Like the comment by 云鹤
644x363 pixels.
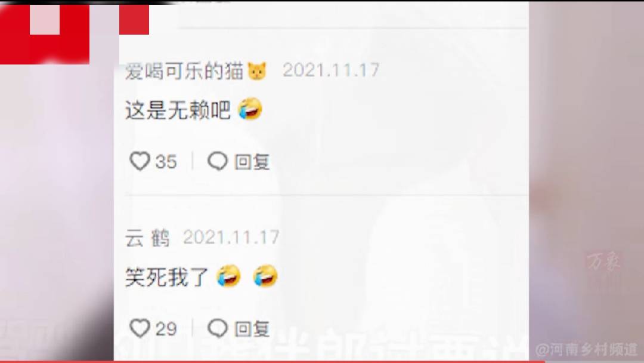140,328
